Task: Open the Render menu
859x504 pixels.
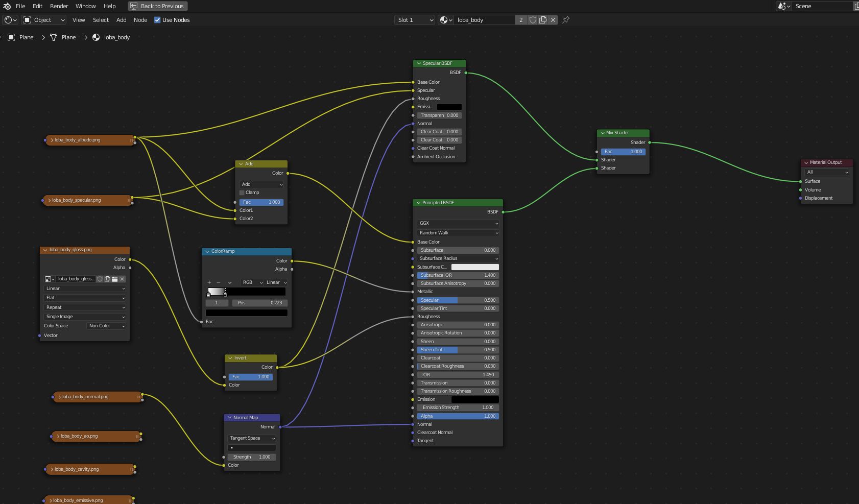Action: 59,6
